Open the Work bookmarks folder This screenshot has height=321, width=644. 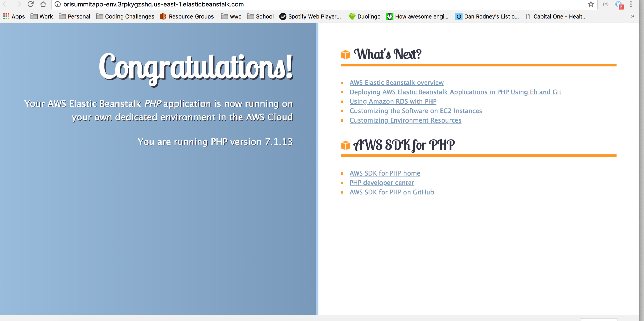42,16
